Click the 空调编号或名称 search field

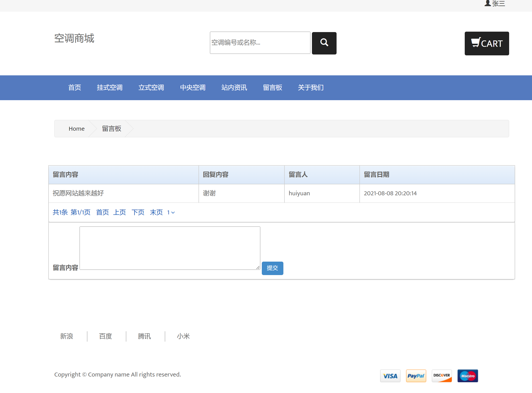pos(260,43)
